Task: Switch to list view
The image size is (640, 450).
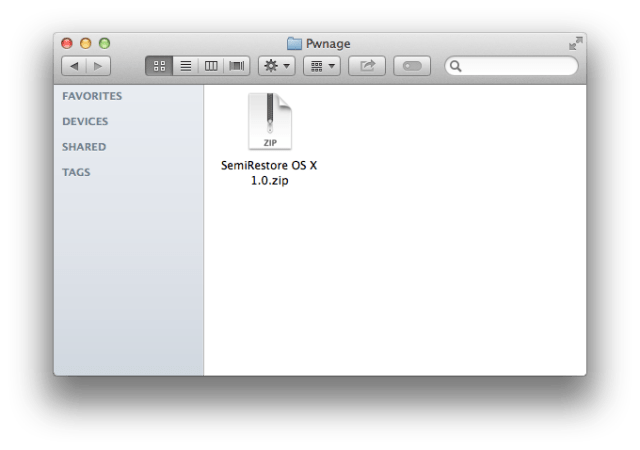Action: pos(186,66)
